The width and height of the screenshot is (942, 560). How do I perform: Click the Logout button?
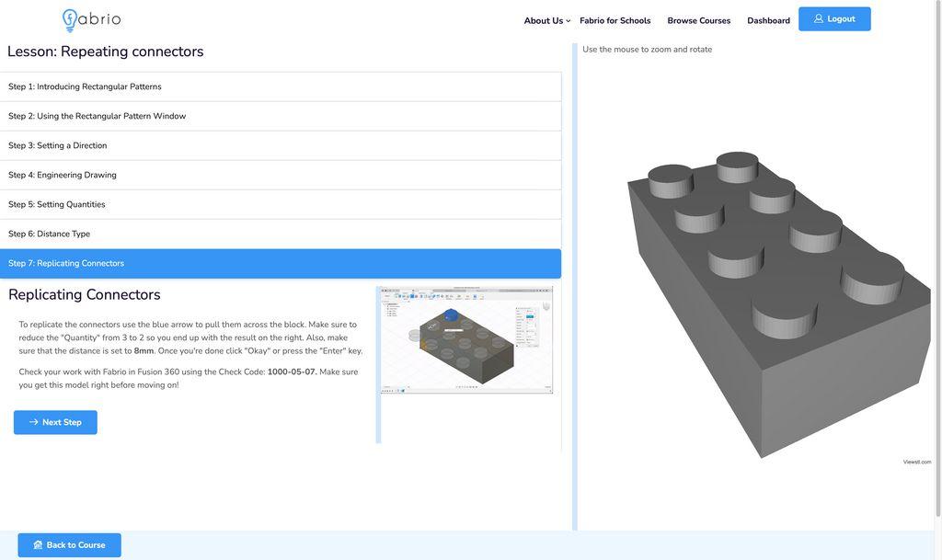[834, 19]
